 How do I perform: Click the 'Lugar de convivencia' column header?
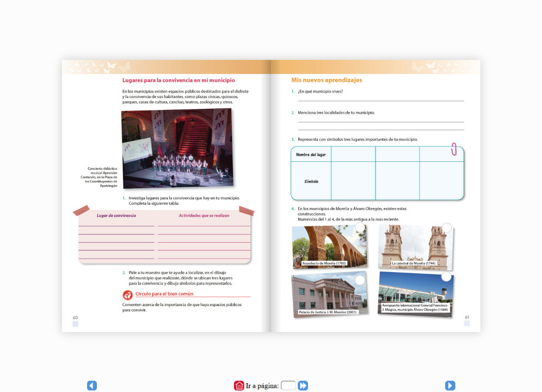(116, 216)
